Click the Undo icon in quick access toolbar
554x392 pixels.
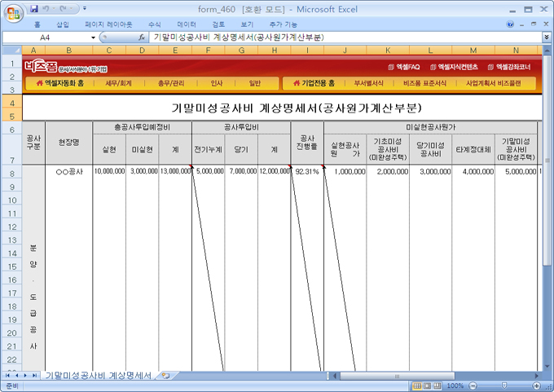(x=48, y=8)
